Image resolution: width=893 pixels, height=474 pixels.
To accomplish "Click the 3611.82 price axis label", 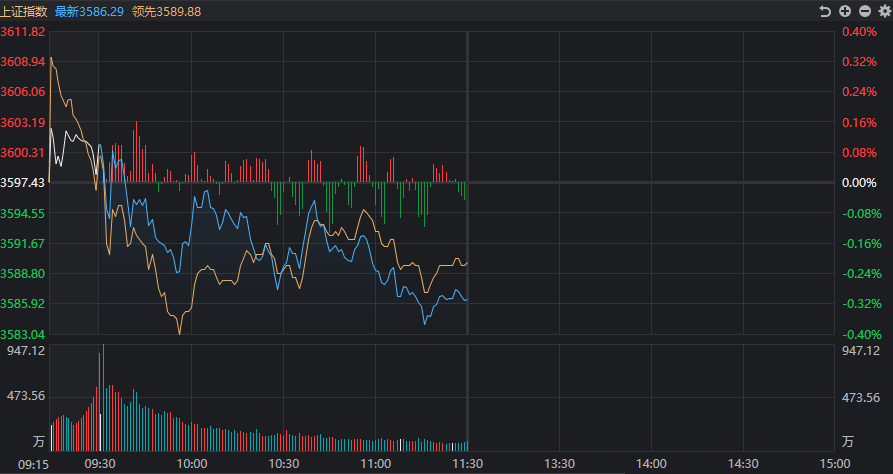I will coord(23,32).
